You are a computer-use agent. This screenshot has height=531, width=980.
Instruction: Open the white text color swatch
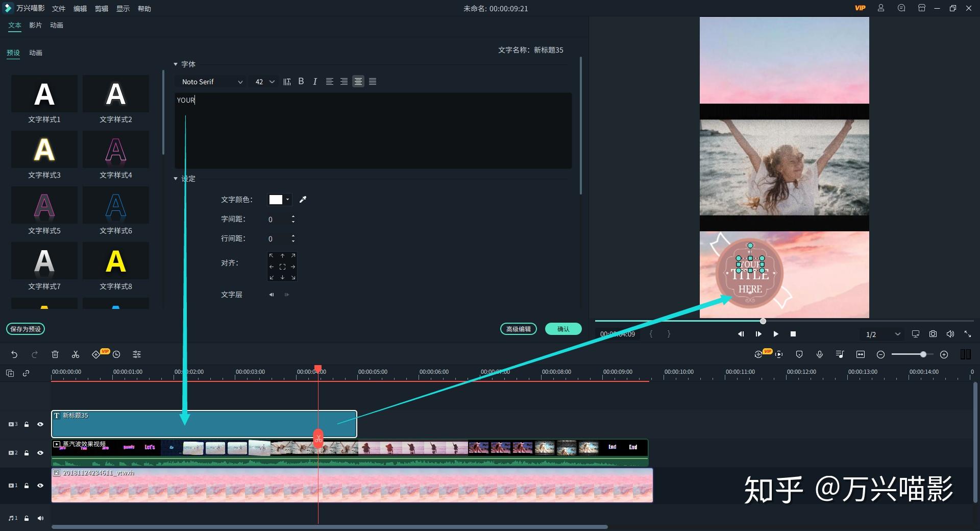279,200
